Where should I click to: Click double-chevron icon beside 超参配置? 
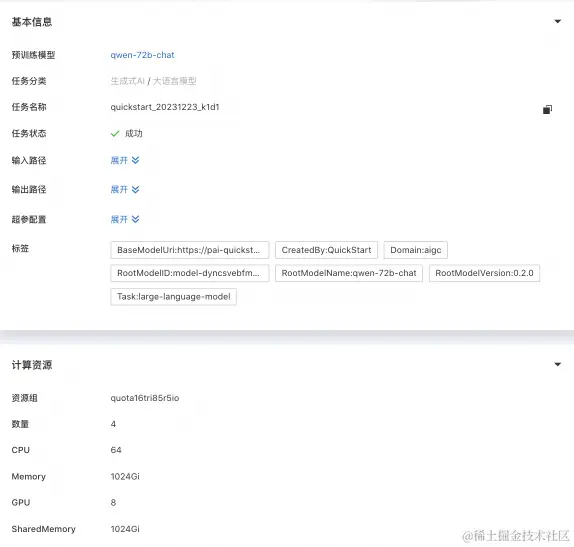[135, 219]
